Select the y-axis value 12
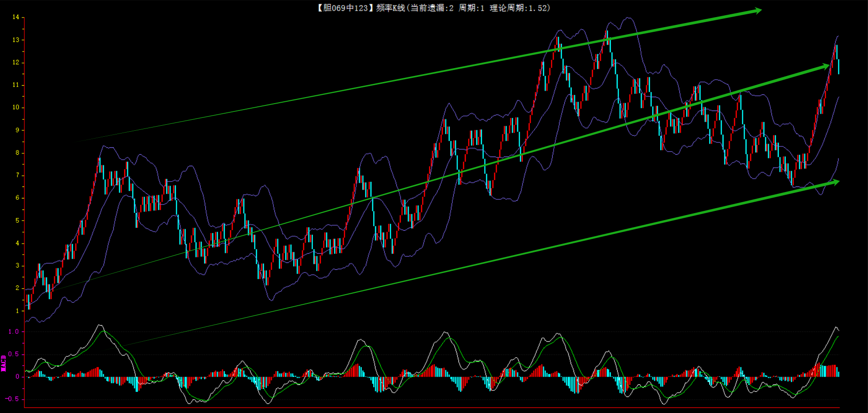The image size is (868, 413). tap(16, 62)
